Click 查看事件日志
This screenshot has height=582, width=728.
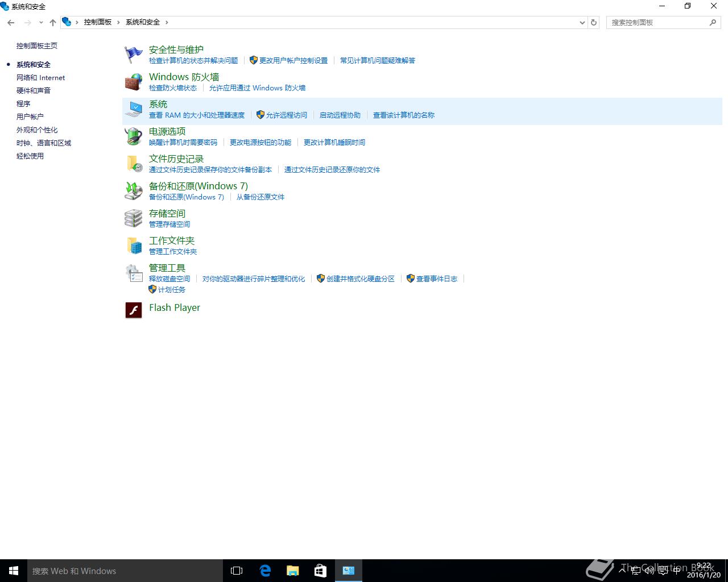(437, 279)
